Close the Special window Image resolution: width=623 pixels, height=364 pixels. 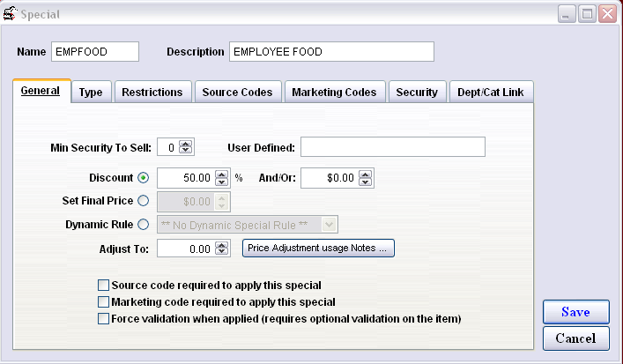click(608, 14)
